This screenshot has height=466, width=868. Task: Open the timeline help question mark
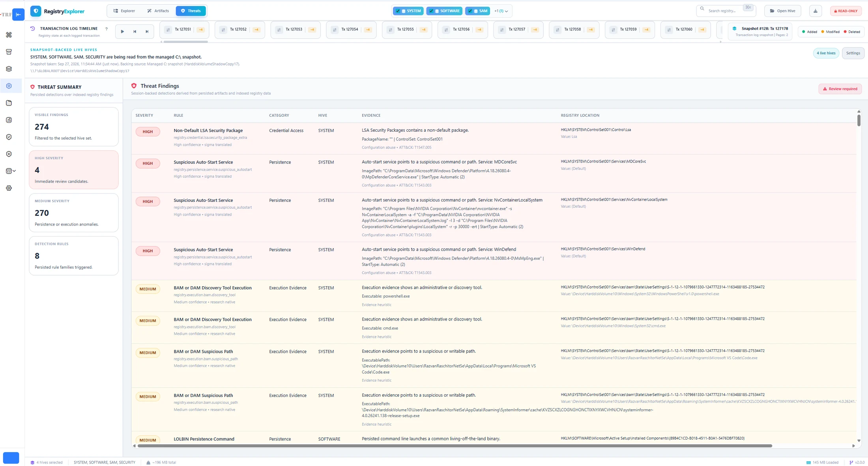click(106, 29)
